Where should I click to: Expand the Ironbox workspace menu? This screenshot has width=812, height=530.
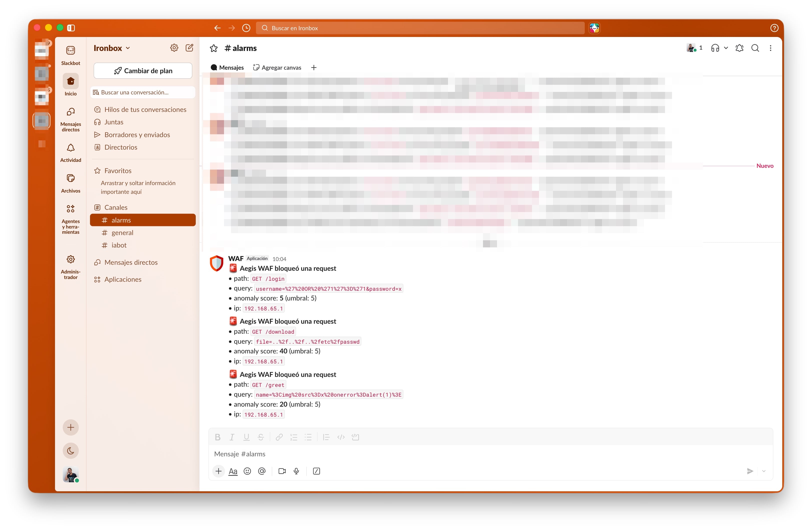point(112,48)
